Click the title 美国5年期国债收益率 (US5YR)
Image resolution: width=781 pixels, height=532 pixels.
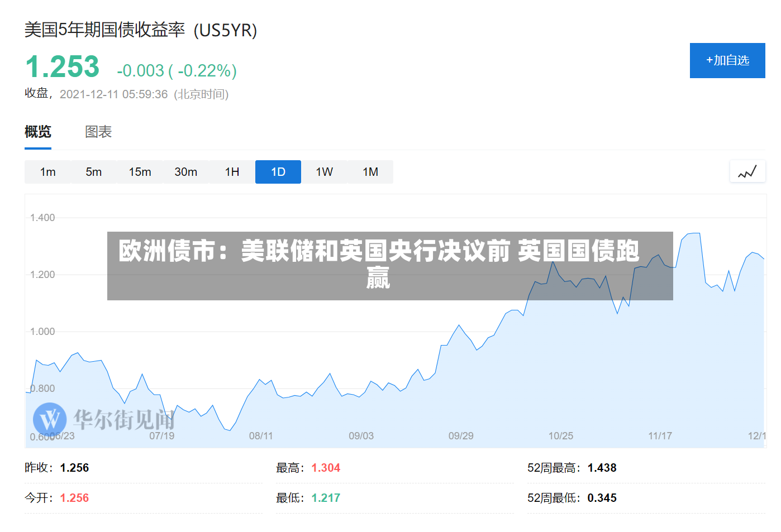click(x=141, y=30)
